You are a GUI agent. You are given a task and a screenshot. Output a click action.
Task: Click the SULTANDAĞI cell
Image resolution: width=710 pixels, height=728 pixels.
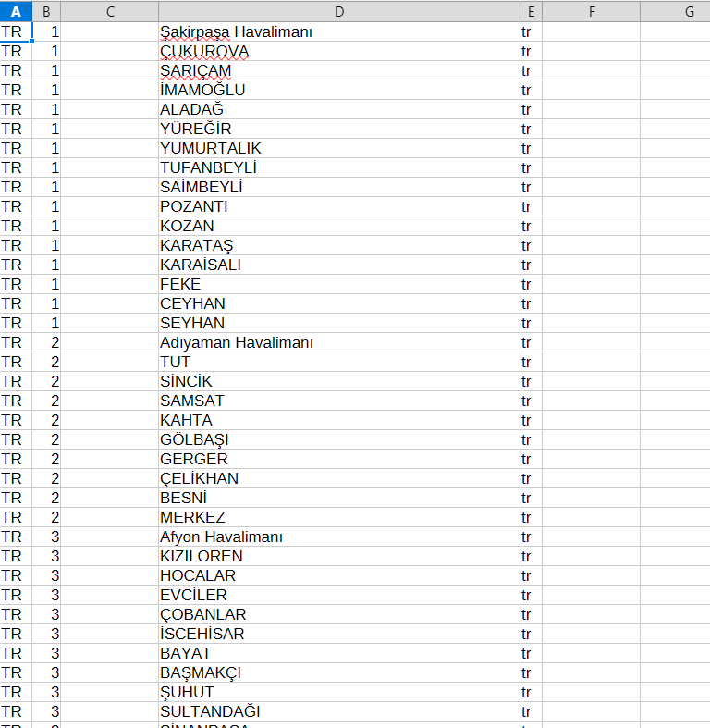pyautogui.click(x=339, y=711)
